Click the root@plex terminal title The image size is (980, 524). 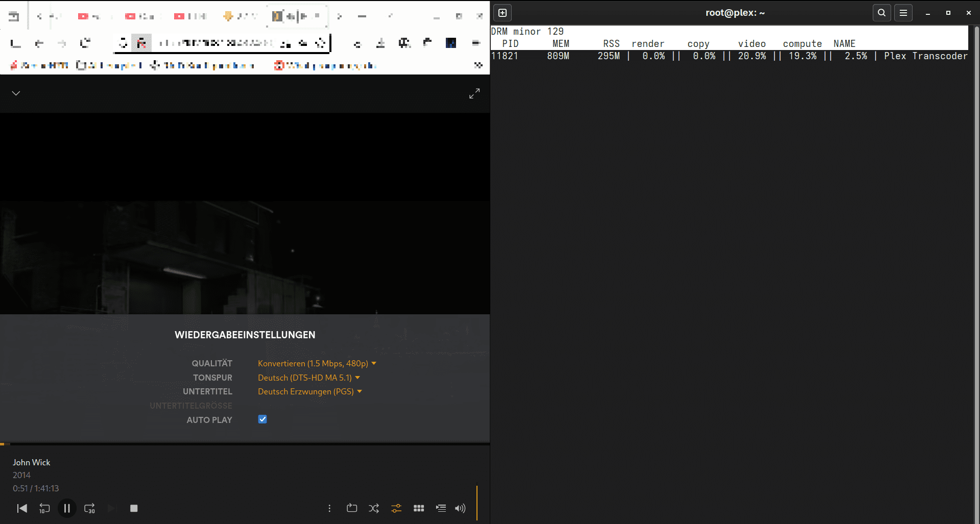point(735,13)
